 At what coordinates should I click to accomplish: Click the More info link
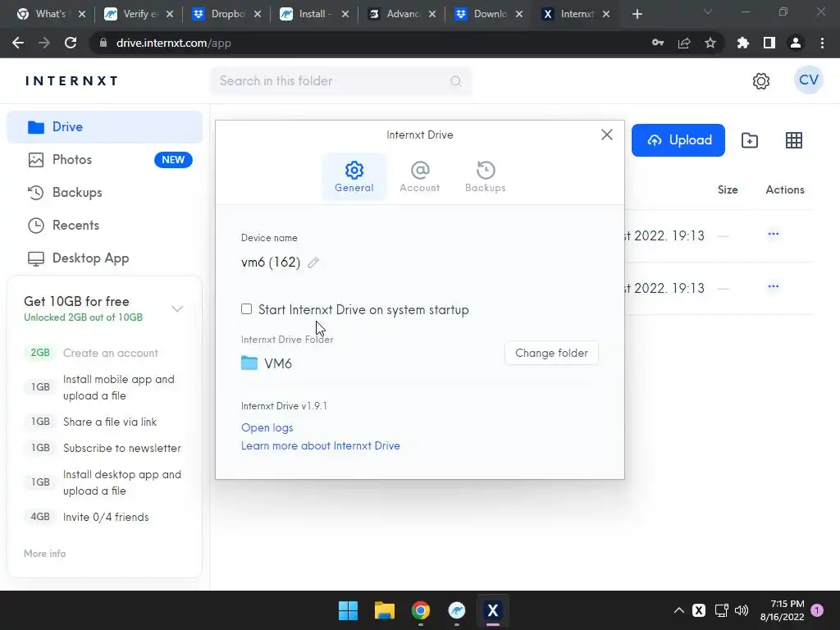(x=44, y=554)
